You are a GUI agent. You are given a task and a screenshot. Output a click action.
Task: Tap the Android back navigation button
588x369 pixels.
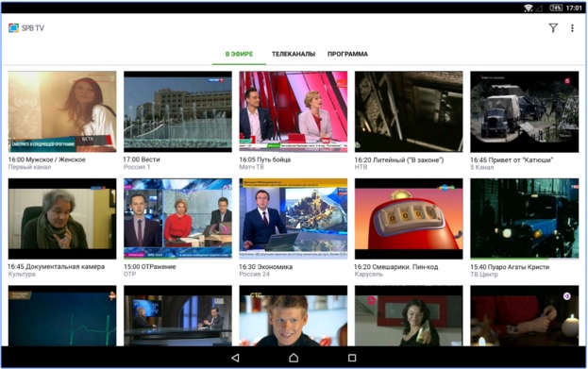click(235, 358)
